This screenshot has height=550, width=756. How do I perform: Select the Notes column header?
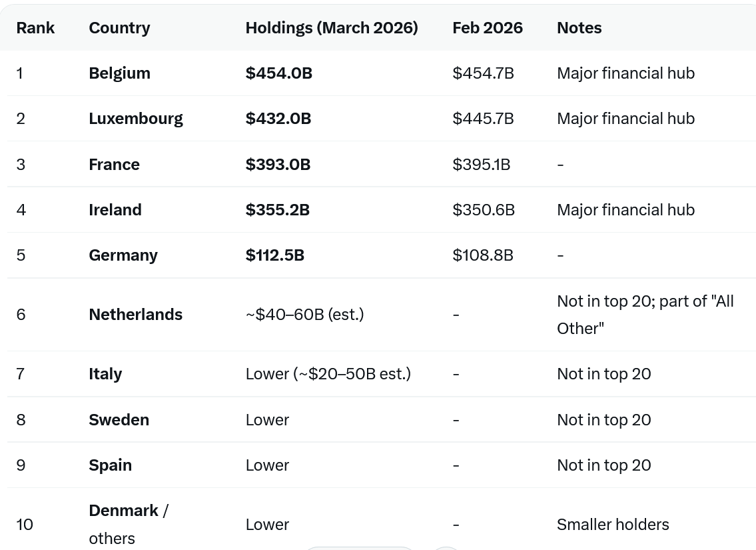tap(579, 28)
